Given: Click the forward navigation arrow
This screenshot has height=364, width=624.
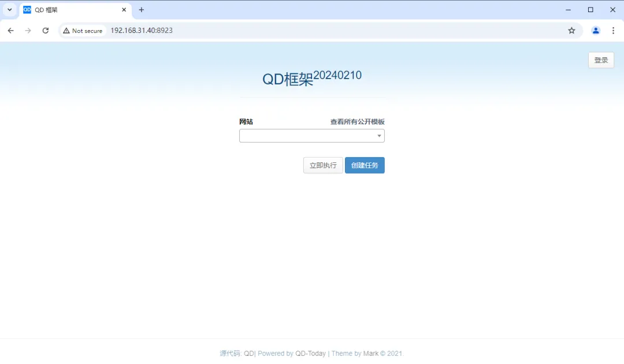Looking at the screenshot, I should click(x=28, y=31).
